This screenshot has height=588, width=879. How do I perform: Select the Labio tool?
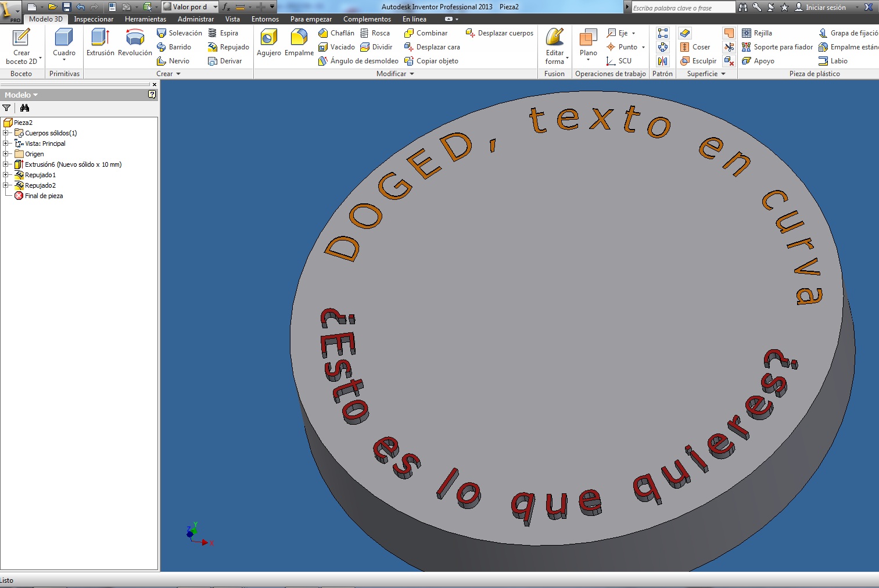point(833,61)
